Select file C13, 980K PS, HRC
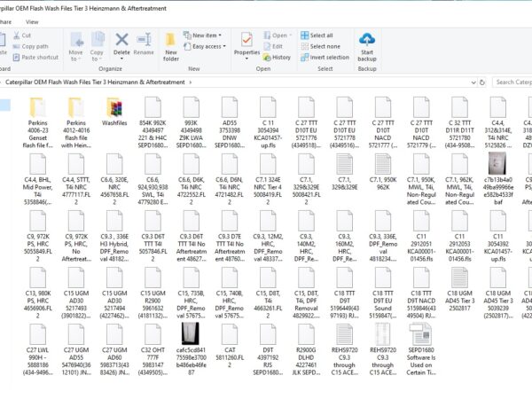 click(37, 293)
